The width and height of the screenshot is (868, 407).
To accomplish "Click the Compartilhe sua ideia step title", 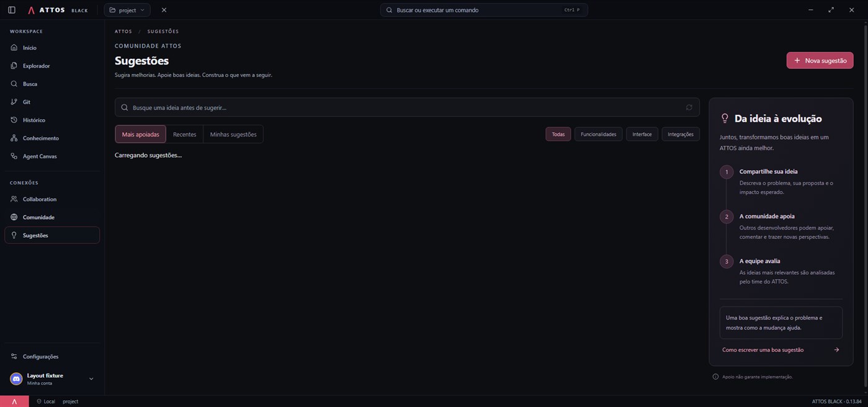I will (x=768, y=171).
